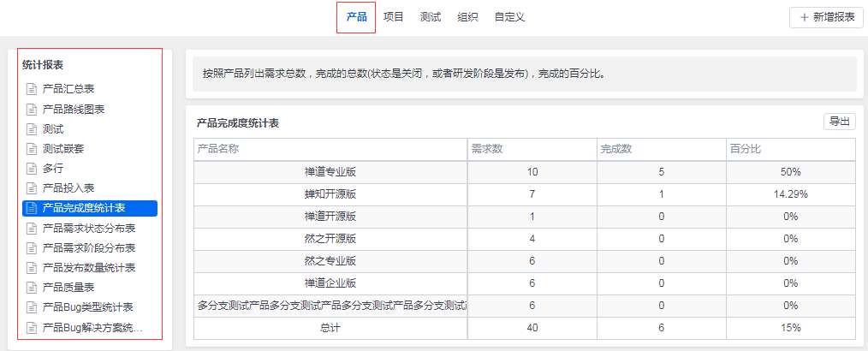Click the 禅道专业版 product cell
This screenshot has width=868, height=351.
coord(330,172)
